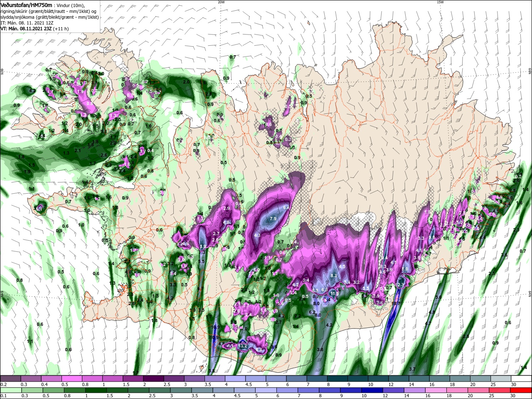This screenshot has height=399, width=532.
Task: Click the grey-purple 0.2 swatch in top legend row
Action: (10, 379)
